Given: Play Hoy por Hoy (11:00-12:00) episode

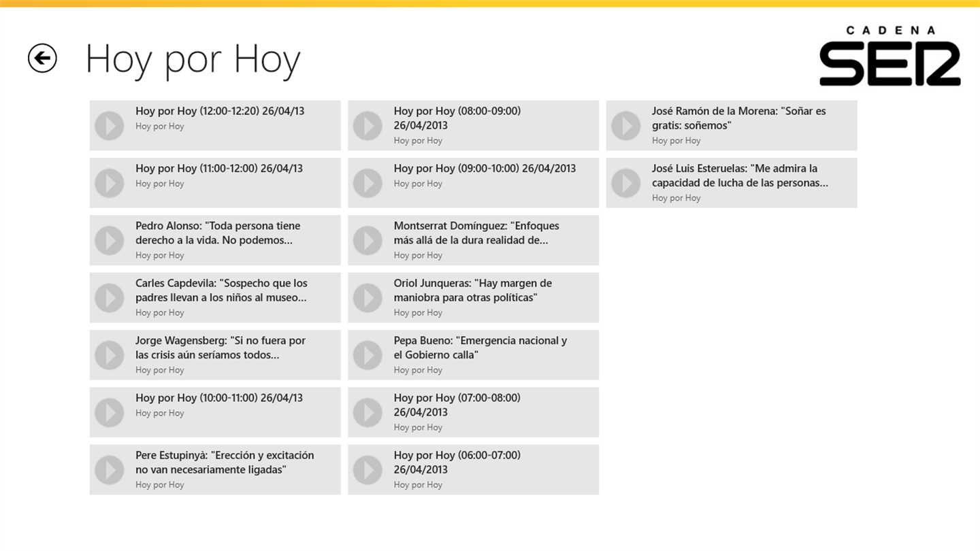Looking at the screenshot, I should pyautogui.click(x=110, y=183).
